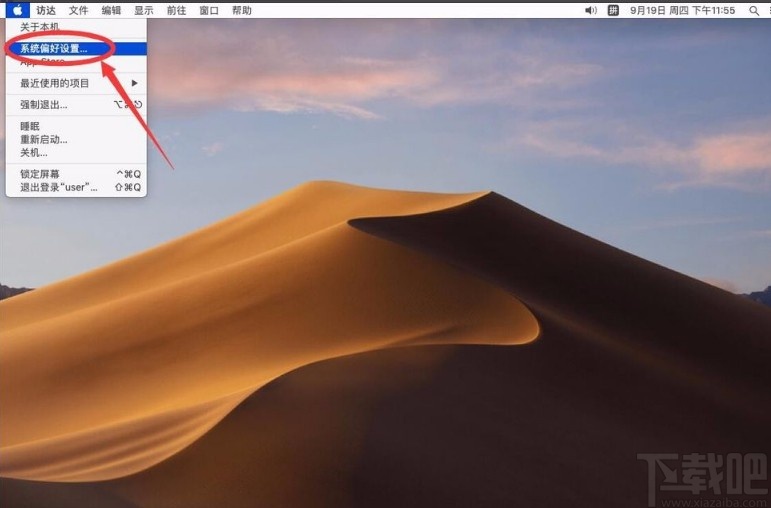Open the 访达 menu in menu bar
This screenshot has width=771, height=508.
coord(46,10)
